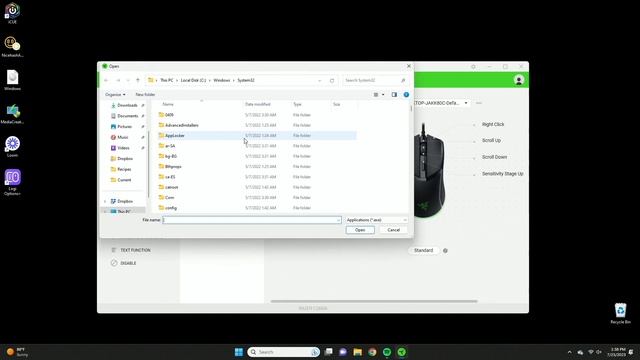The width and height of the screenshot is (640, 360).
Task: Open the iCUE desktop shortcut
Action: 12,13
